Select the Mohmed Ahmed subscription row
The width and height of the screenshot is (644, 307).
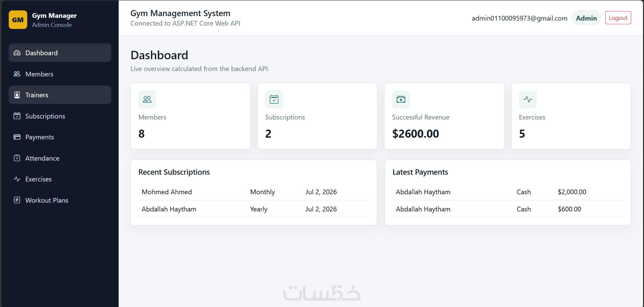pyautogui.click(x=254, y=192)
